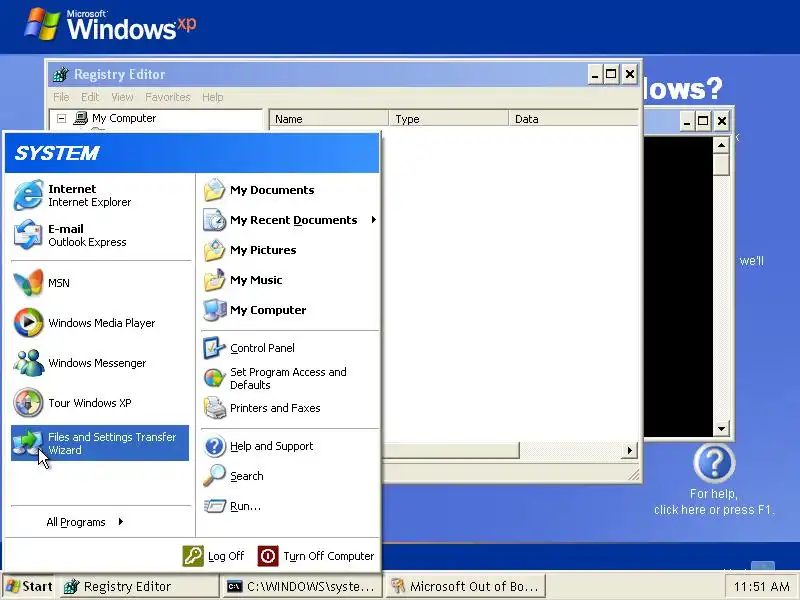800x600 pixels.
Task: Click scroll up arrow in console window
Action: (721, 146)
